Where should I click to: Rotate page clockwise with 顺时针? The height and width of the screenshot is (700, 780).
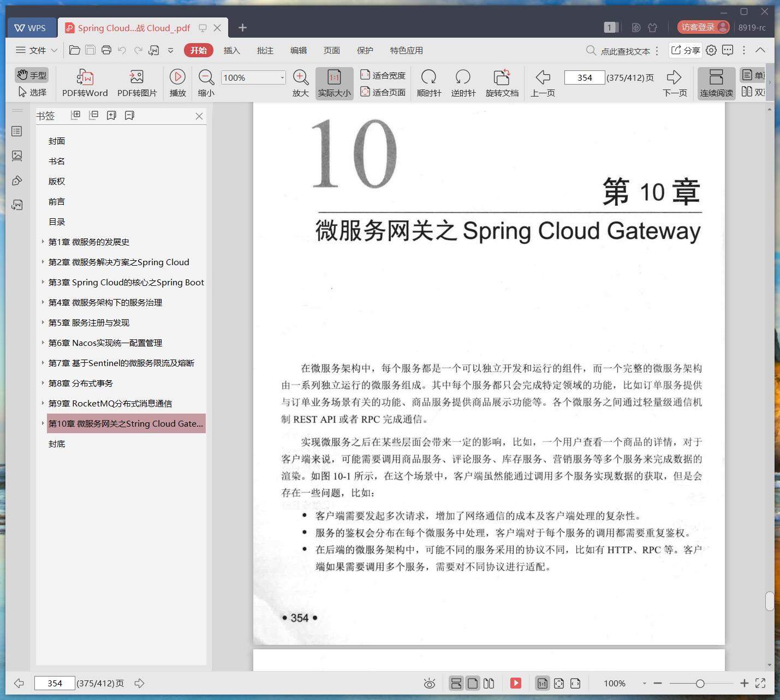(x=429, y=77)
